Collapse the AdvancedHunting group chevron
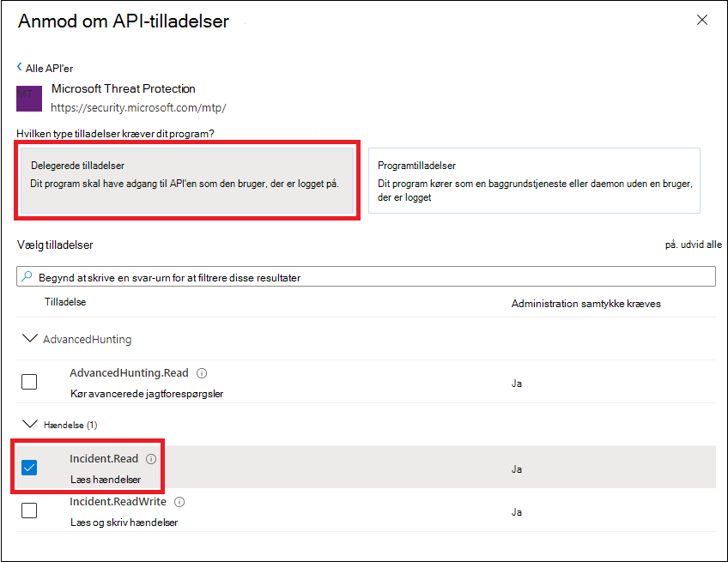 (30, 338)
